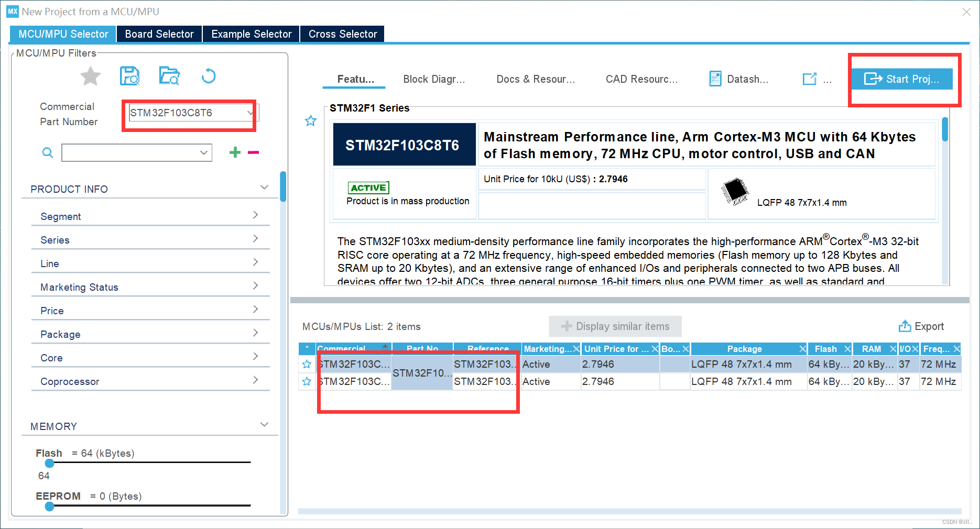This screenshot has width=980, height=529.
Task: Click the features description scrollbar
Action: [x=945, y=129]
